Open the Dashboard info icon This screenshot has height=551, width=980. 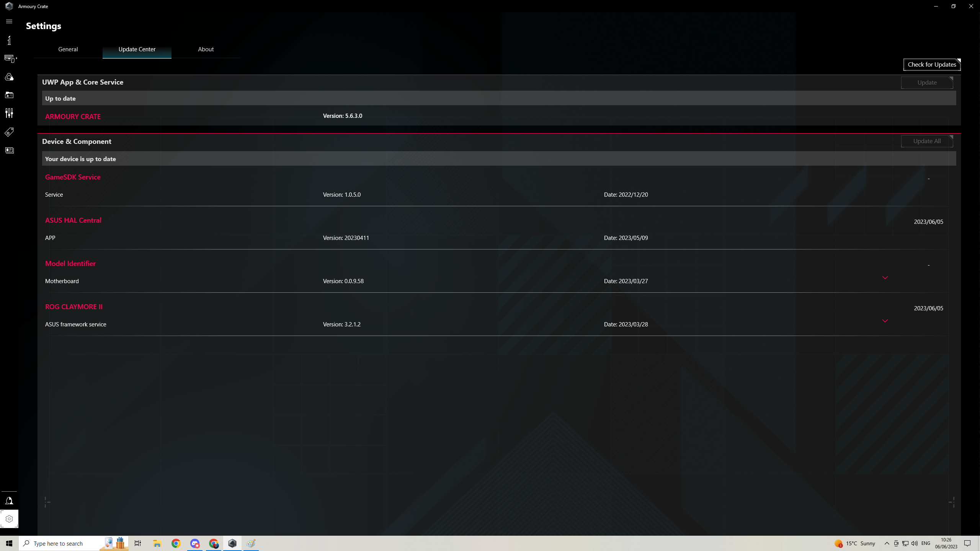9,40
